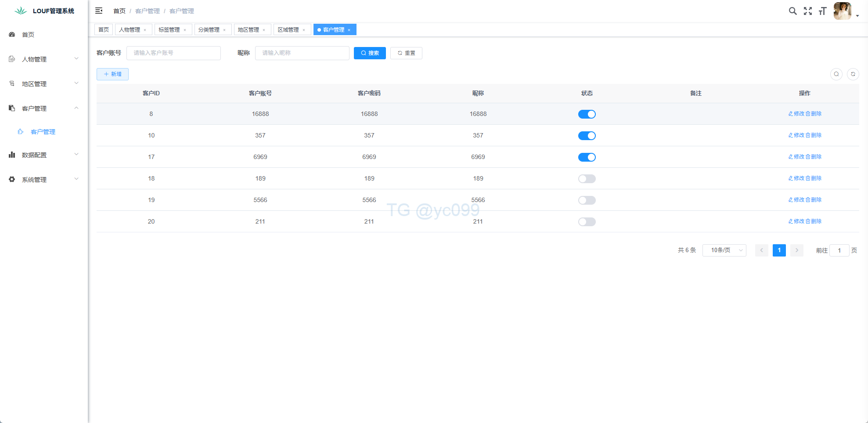Focus the 客户账号 input field
Image resolution: width=868 pixels, height=423 pixels.
(x=173, y=53)
